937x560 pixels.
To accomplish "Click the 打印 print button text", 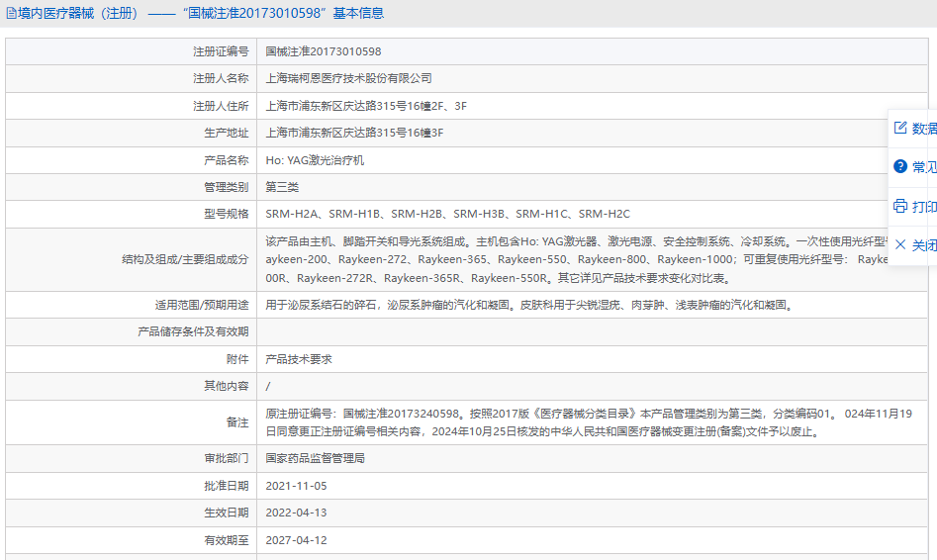I will pyautogui.click(x=924, y=207).
